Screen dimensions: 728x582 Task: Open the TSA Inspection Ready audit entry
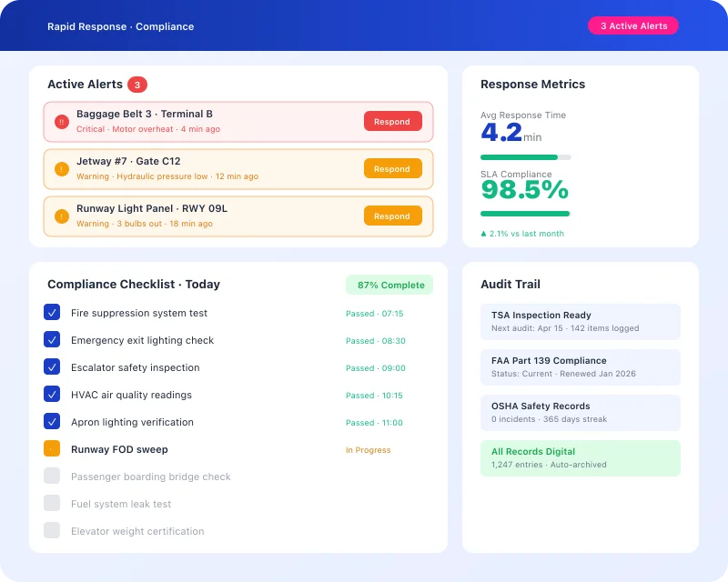[x=581, y=321]
